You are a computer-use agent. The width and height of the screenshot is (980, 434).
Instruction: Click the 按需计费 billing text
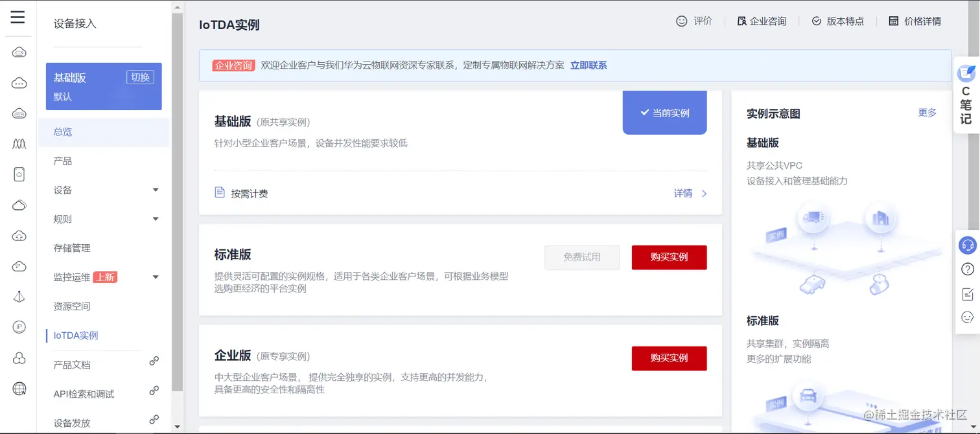click(250, 193)
